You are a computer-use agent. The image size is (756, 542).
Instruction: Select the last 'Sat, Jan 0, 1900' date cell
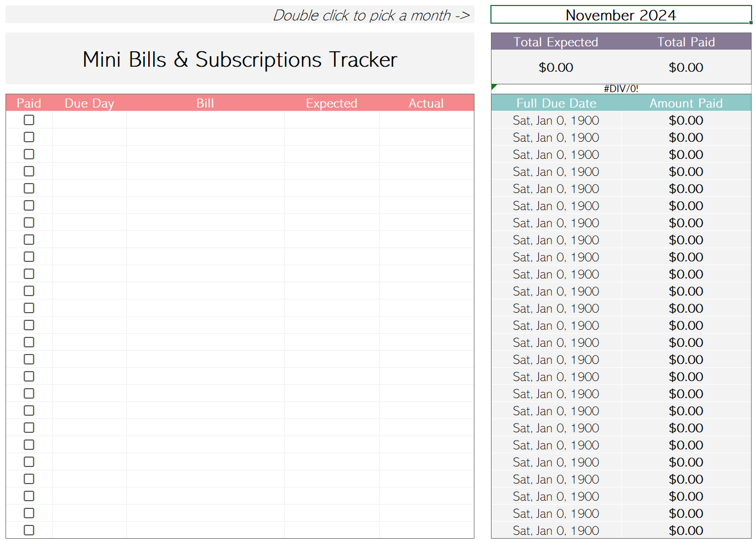(556, 530)
